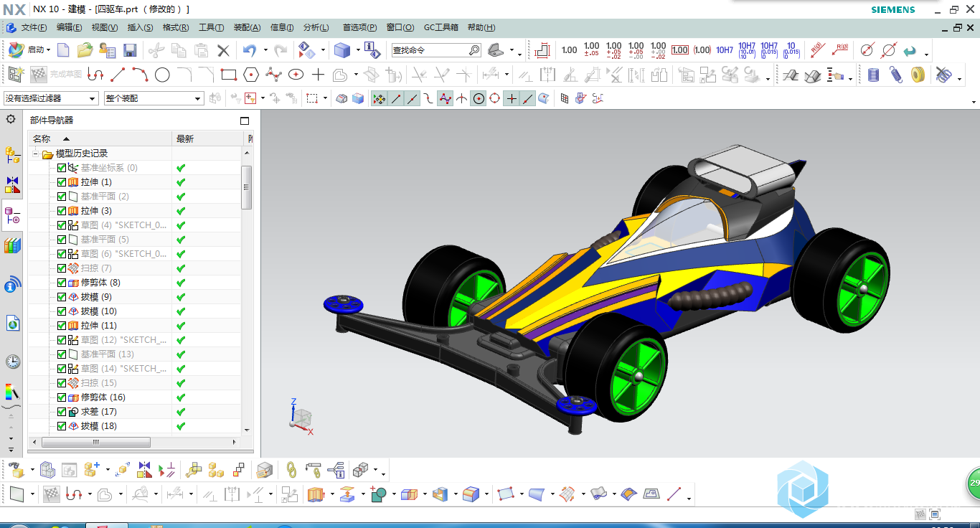Click the New file icon
The image size is (980, 528).
(64, 50)
